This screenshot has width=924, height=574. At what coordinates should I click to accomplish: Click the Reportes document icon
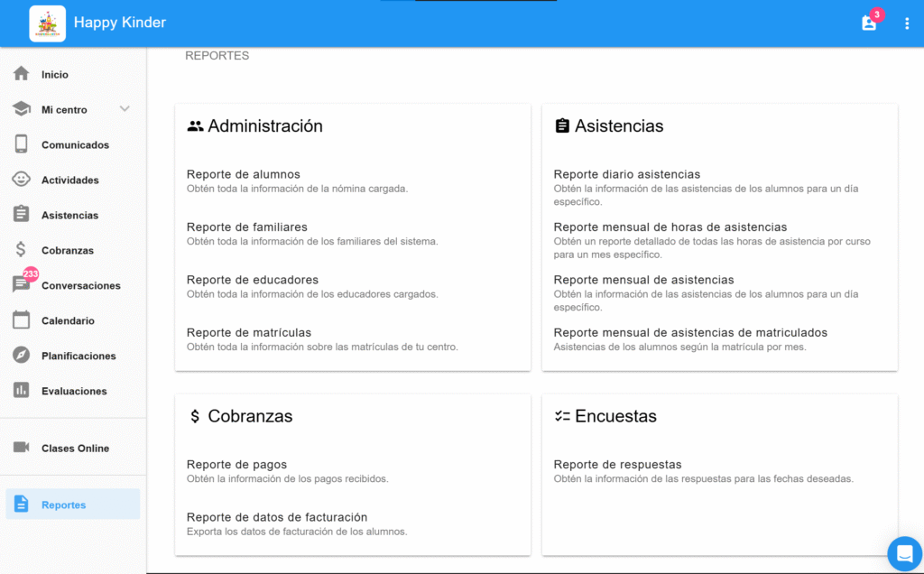coord(22,504)
